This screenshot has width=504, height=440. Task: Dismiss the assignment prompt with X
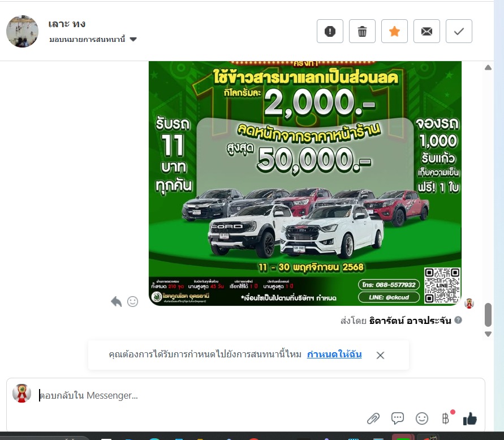[380, 355]
